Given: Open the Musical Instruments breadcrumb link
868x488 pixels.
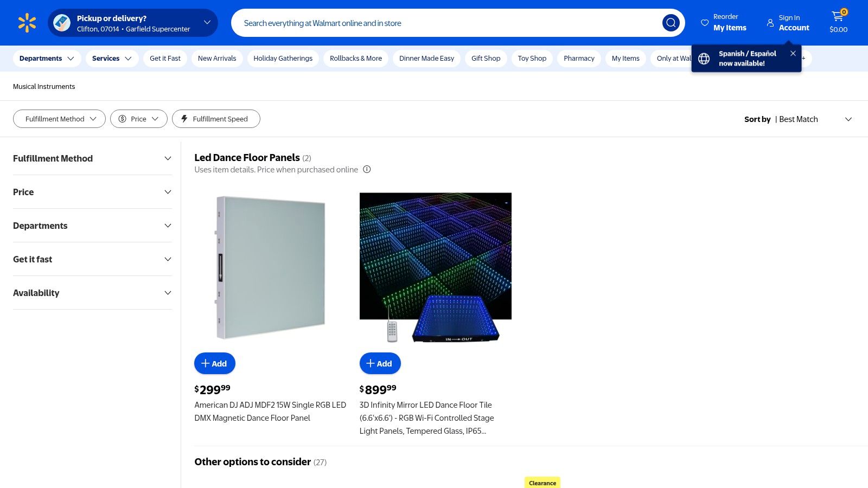Looking at the screenshot, I should click(44, 86).
